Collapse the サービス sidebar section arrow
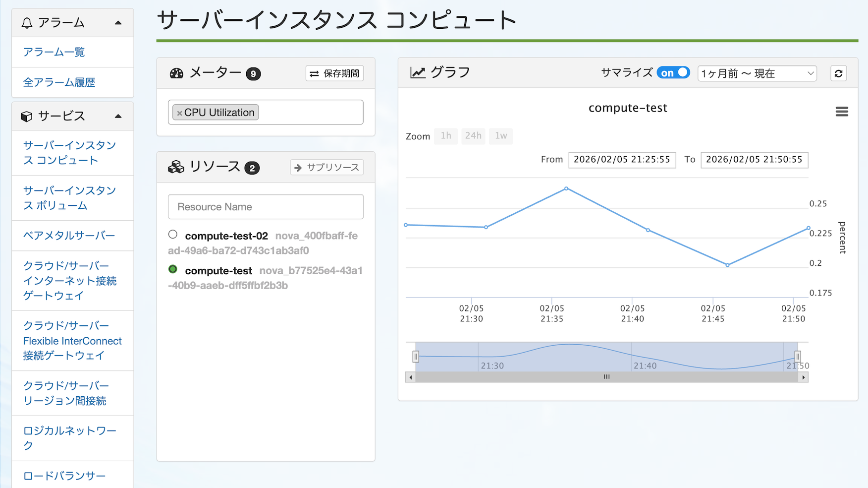Screen dimensions: 868x488 tap(118, 116)
